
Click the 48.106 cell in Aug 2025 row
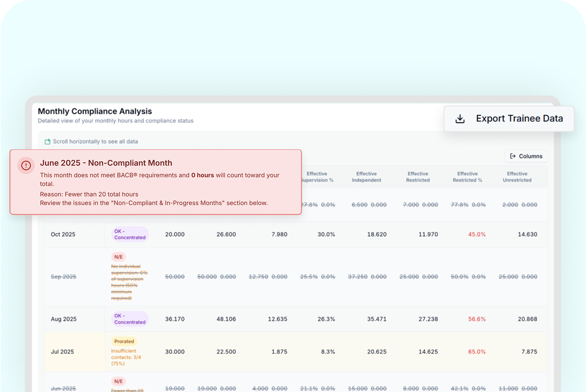pyautogui.click(x=226, y=319)
